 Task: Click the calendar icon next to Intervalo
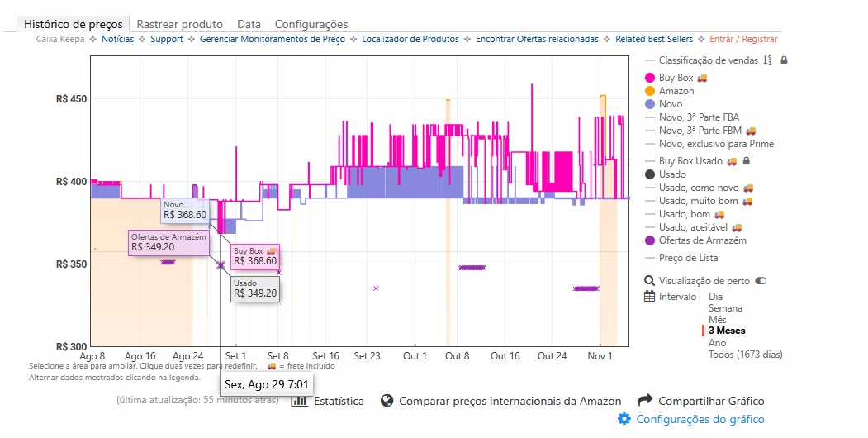tap(649, 296)
